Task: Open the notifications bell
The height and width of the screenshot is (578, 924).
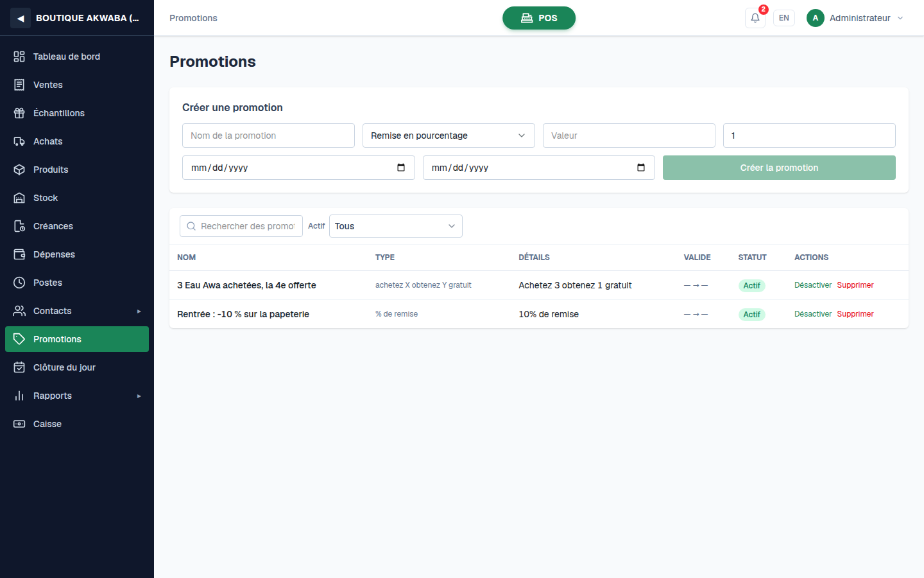Action: 755,18
